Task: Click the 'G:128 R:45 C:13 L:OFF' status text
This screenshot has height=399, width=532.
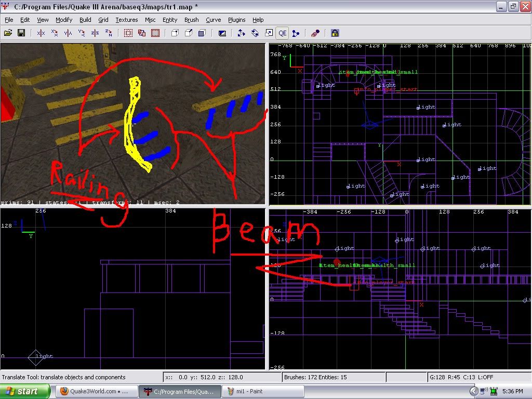Action: [x=461, y=377]
